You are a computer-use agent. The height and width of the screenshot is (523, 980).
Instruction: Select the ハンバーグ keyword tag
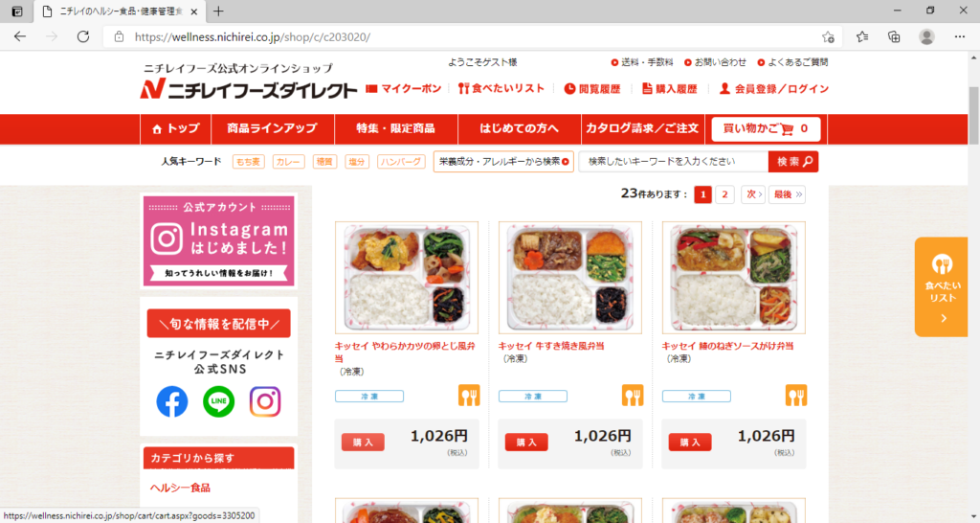[401, 162]
